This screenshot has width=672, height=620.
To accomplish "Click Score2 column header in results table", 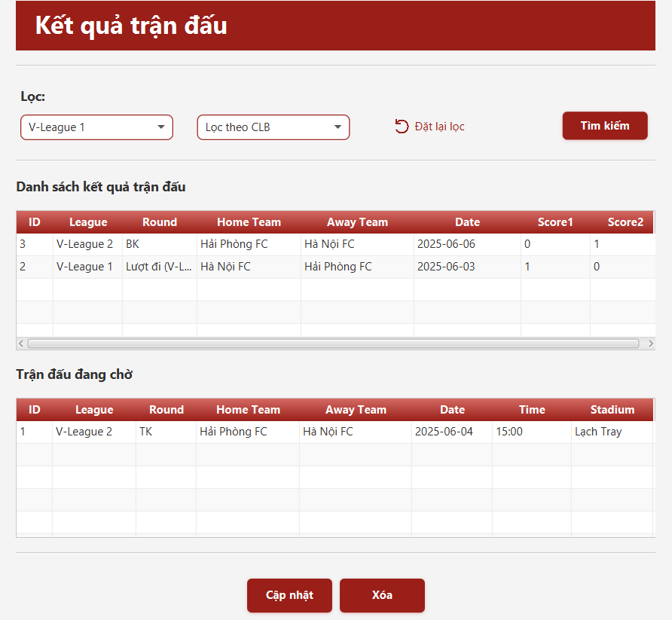I will coord(625,222).
